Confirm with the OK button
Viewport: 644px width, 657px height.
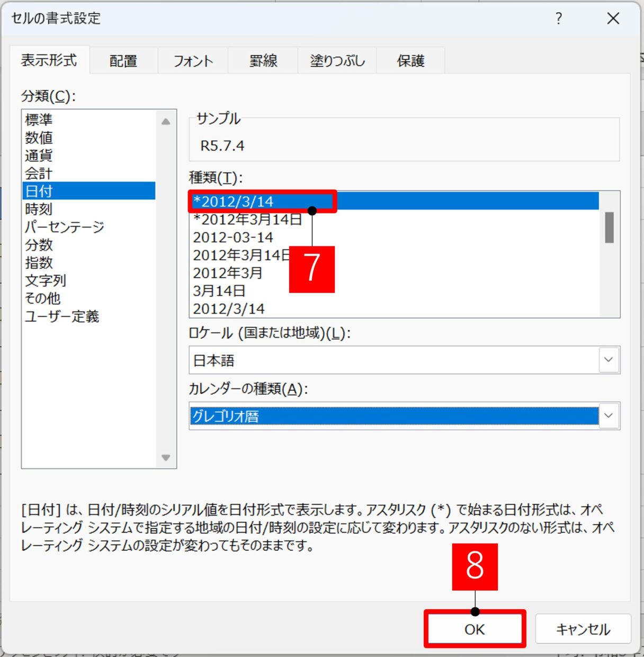tap(475, 629)
